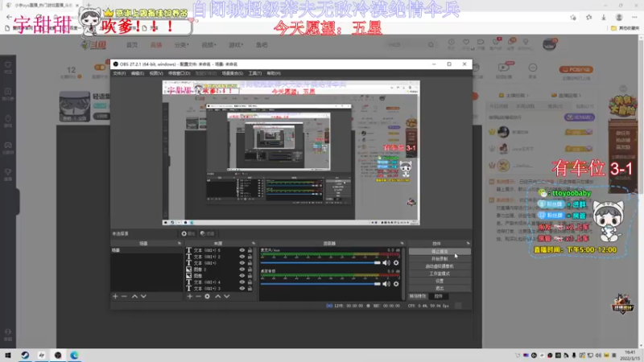Screen dimensions: 644x362
Task: Mute the 麦克风/Aux speaker icon
Action: click(386, 263)
